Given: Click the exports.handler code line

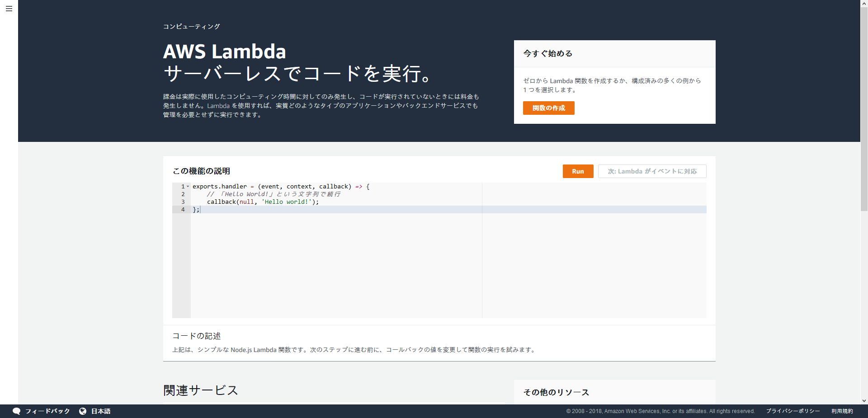Looking at the screenshot, I should (x=281, y=187).
